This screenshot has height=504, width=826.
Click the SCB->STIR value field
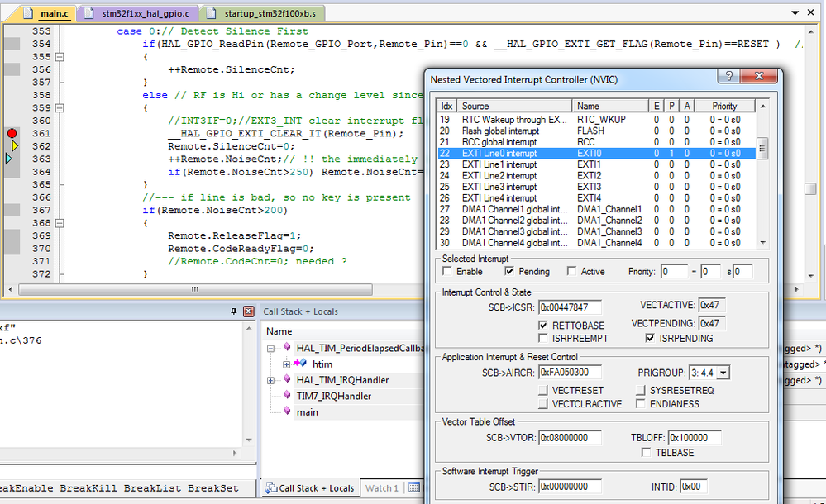point(570,487)
